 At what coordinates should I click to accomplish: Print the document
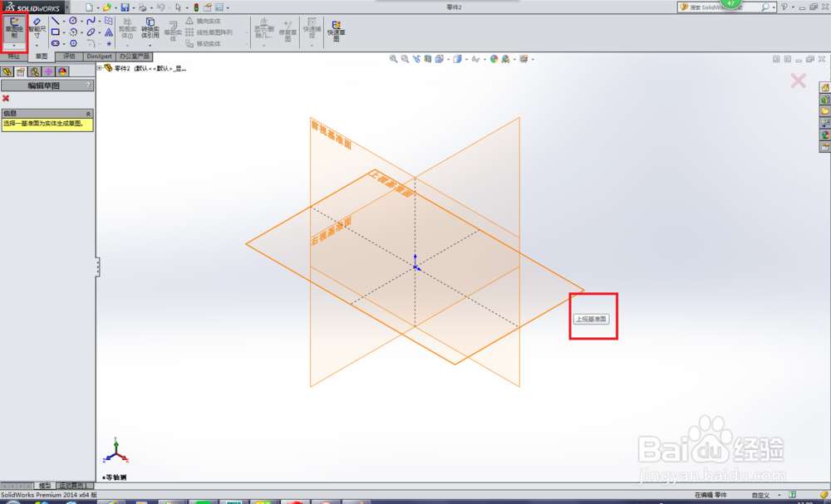(143, 7)
